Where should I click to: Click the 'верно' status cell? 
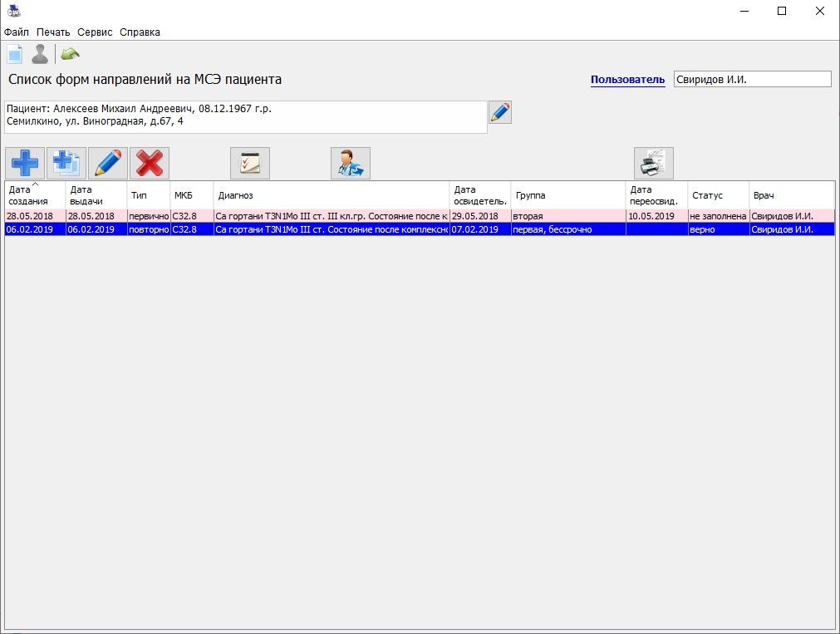[x=719, y=229]
